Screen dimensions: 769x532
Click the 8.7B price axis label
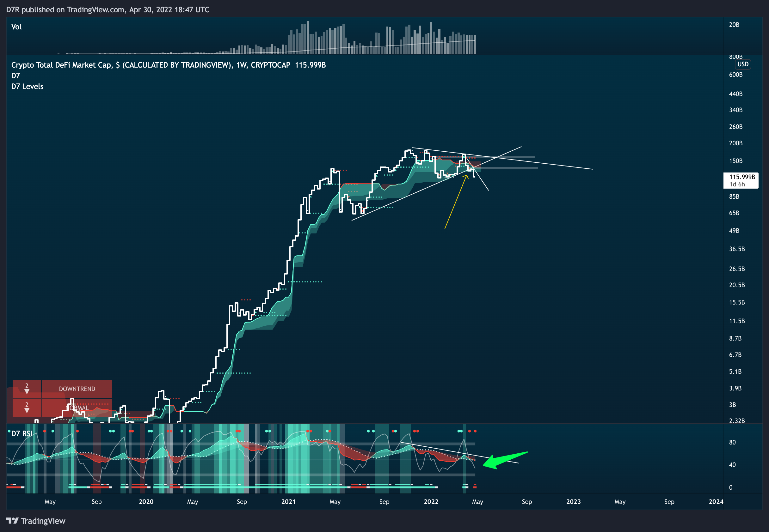coord(735,338)
